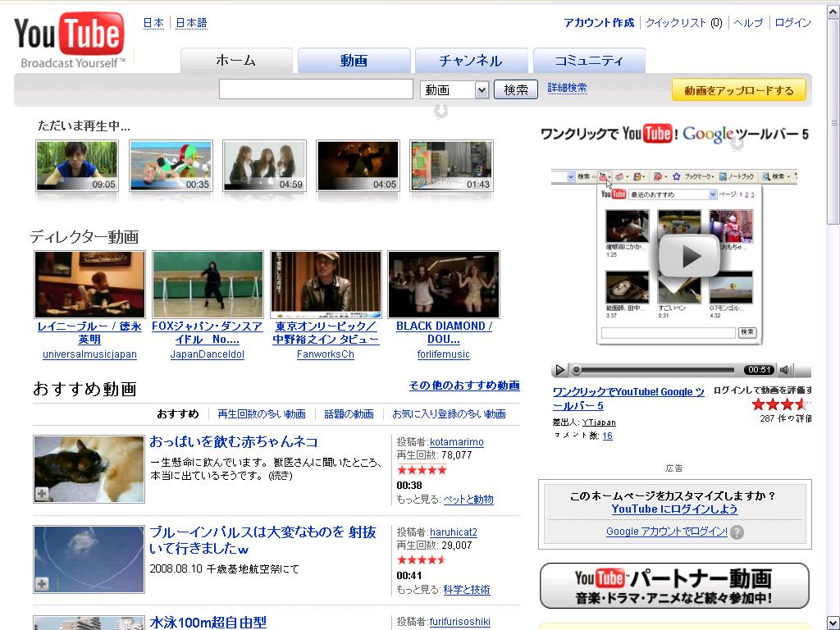Open 科学と技術 category link
Image resolution: width=840 pixels, height=630 pixels.
tap(467, 590)
